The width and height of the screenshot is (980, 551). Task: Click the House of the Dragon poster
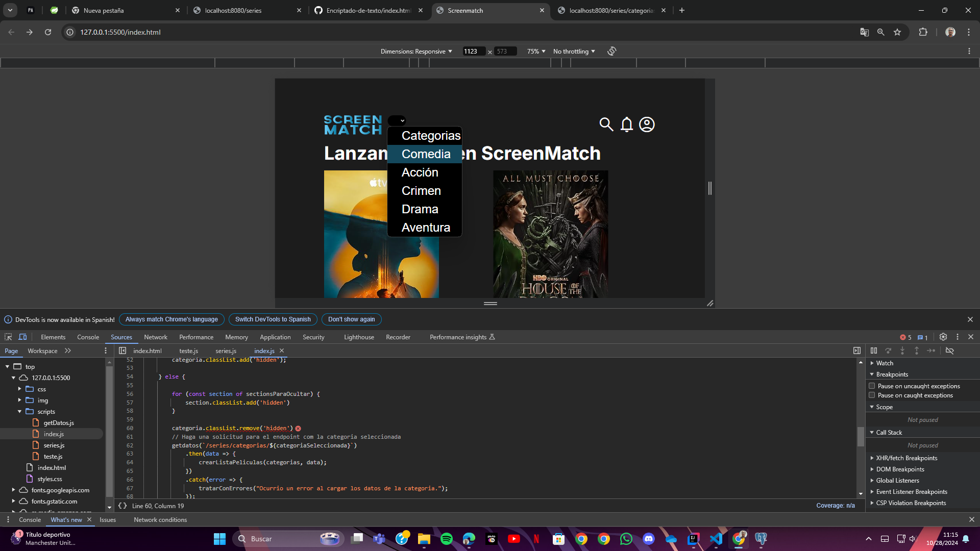coord(550,234)
